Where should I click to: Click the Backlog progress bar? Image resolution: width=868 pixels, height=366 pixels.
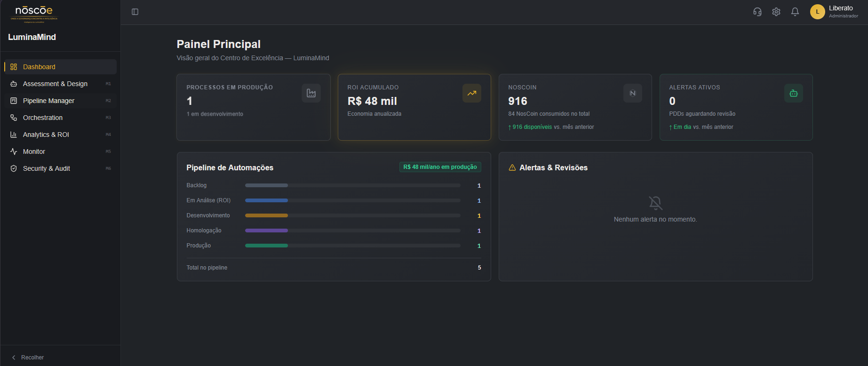(353, 185)
